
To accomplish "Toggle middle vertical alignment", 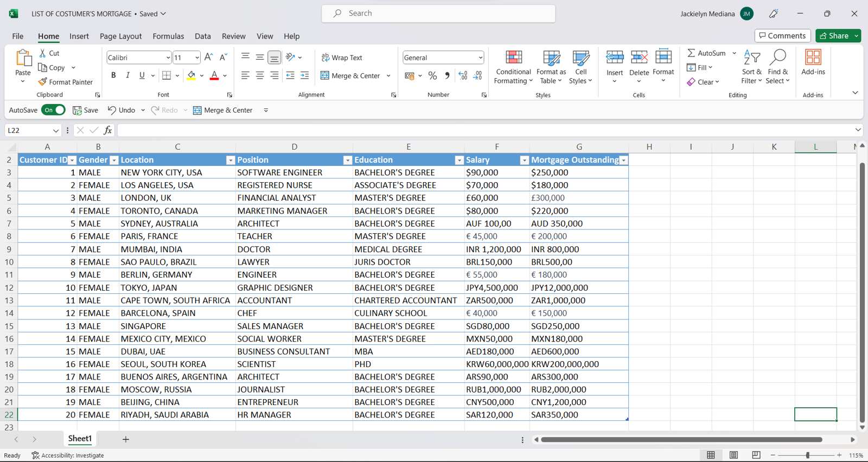I will point(260,57).
